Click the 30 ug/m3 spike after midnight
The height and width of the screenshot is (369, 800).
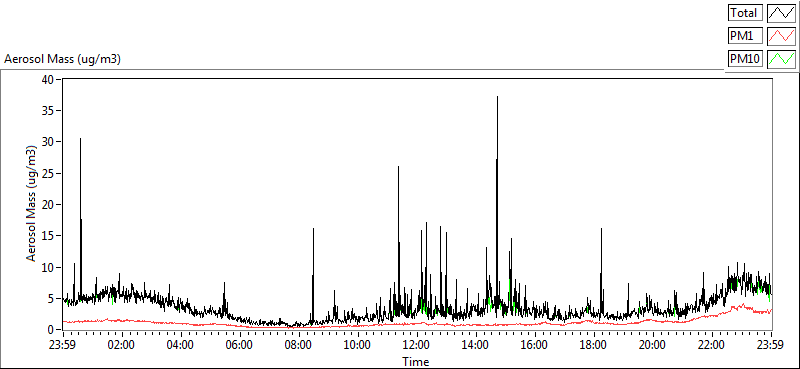coord(80,139)
